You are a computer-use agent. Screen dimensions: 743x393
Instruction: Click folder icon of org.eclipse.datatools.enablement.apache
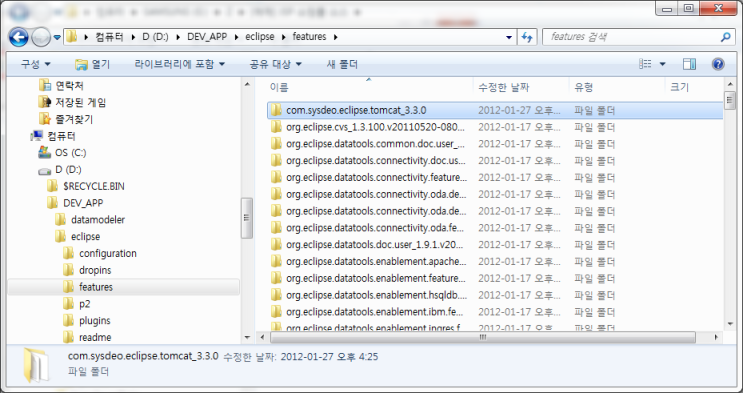[276, 262]
